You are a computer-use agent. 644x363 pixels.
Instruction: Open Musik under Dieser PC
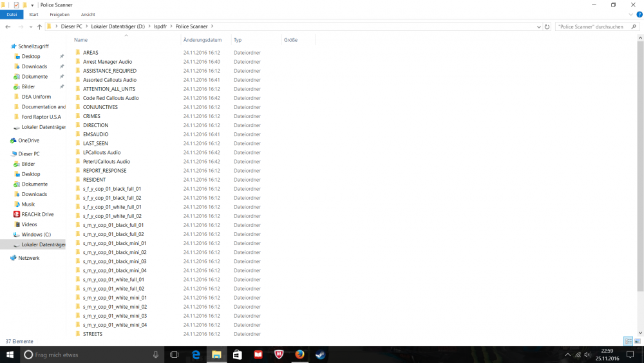click(28, 204)
